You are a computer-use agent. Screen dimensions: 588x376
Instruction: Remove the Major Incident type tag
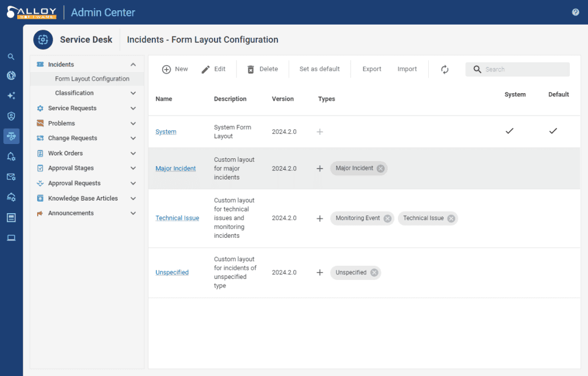(x=380, y=168)
